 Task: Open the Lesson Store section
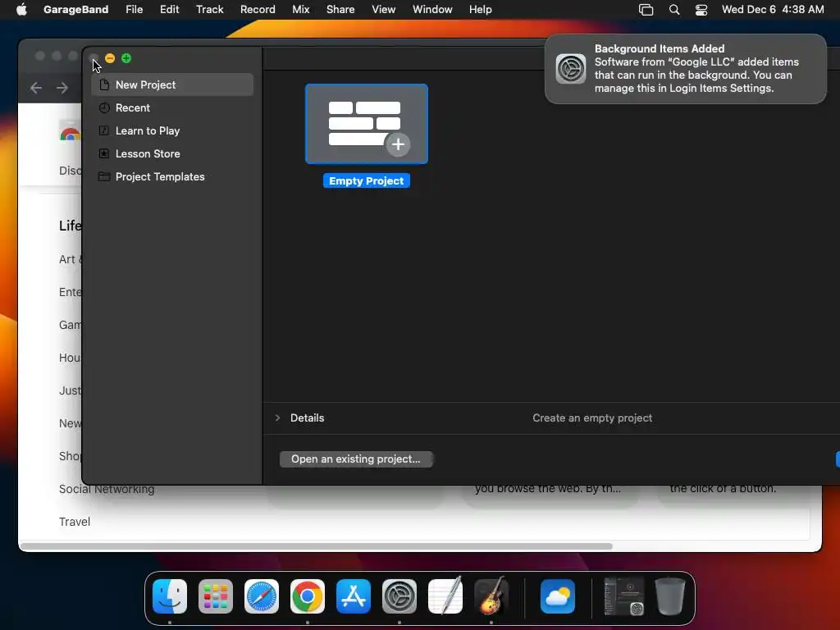pyautogui.click(x=172, y=153)
